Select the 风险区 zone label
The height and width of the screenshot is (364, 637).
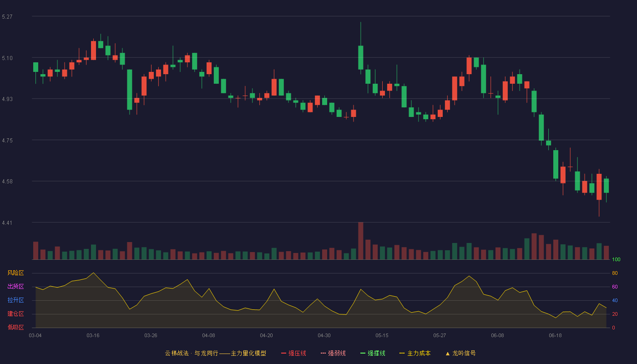click(x=16, y=273)
